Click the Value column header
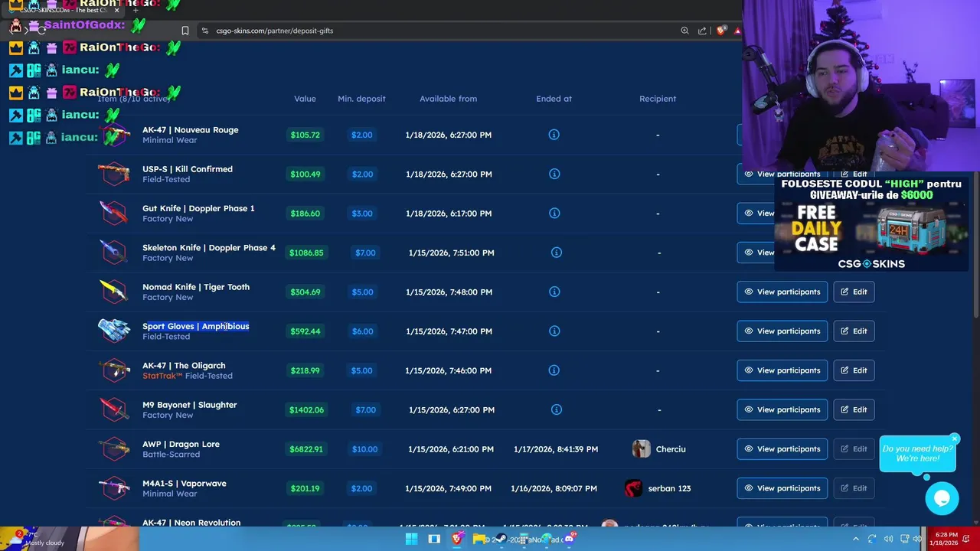Image resolution: width=980 pixels, height=551 pixels. pyautogui.click(x=305, y=99)
